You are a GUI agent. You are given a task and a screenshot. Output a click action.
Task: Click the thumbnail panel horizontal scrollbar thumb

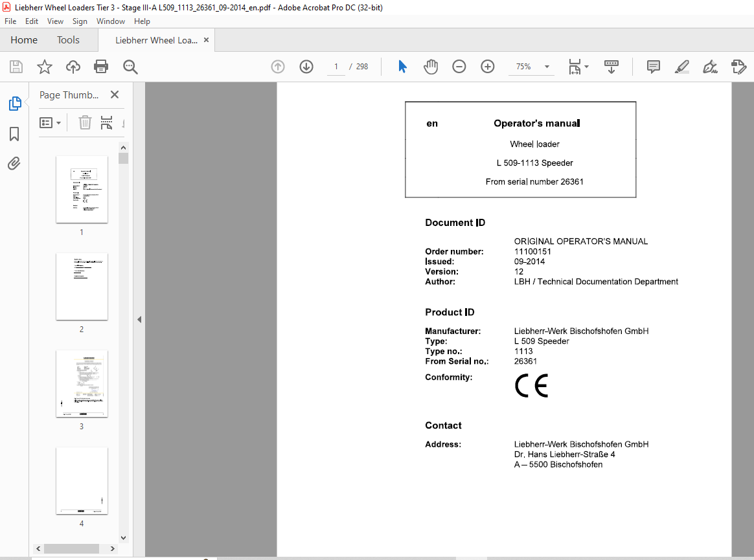pyautogui.click(x=72, y=548)
